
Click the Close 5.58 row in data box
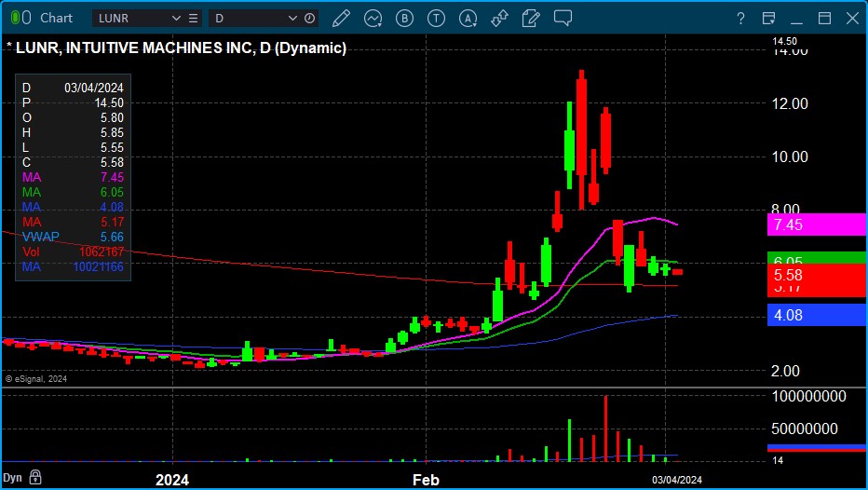coord(73,162)
